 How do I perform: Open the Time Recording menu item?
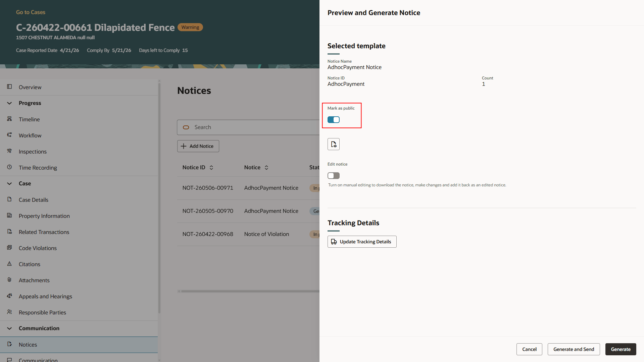coord(79,168)
